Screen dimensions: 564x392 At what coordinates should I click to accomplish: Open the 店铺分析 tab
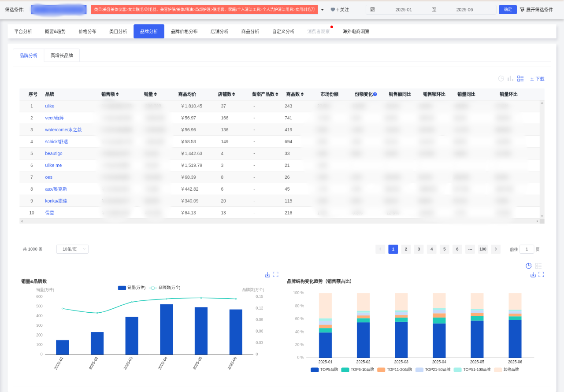pos(219,31)
